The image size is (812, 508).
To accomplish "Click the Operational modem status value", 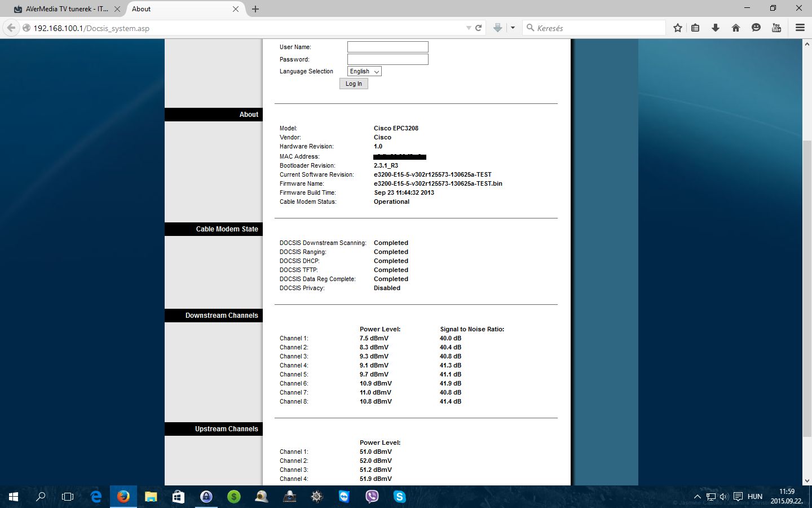I will click(x=391, y=202).
